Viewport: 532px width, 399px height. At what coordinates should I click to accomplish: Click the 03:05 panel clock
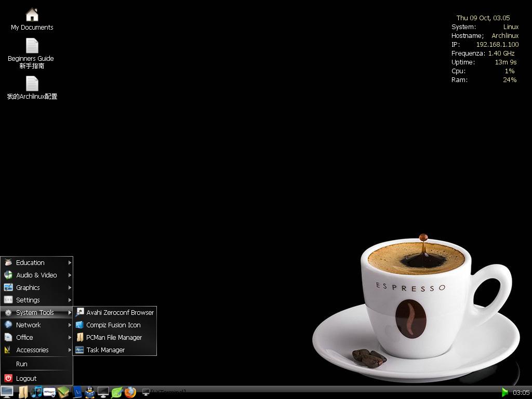click(x=521, y=393)
